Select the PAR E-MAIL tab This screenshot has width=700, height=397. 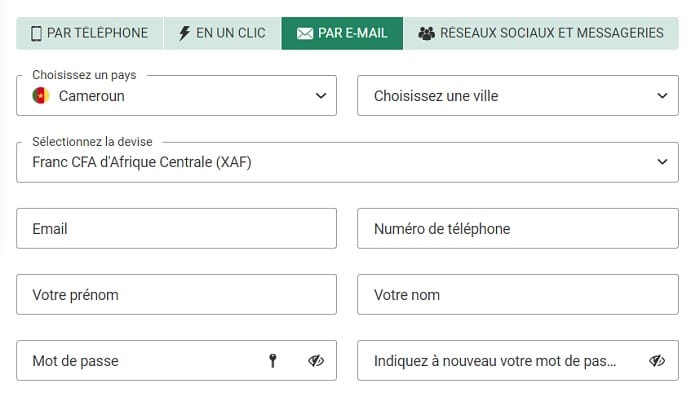pyautogui.click(x=342, y=33)
